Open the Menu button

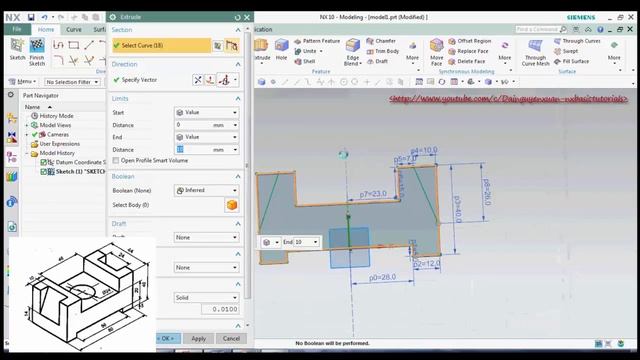pos(23,82)
